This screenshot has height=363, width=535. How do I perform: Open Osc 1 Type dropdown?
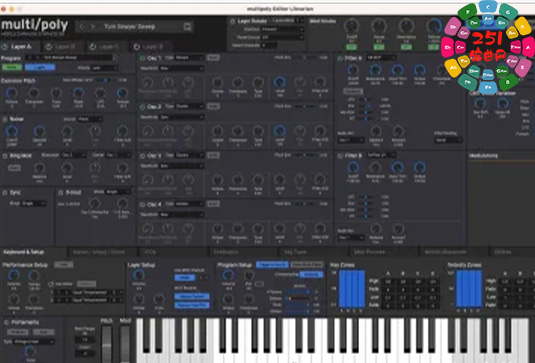(x=190, y=58)
